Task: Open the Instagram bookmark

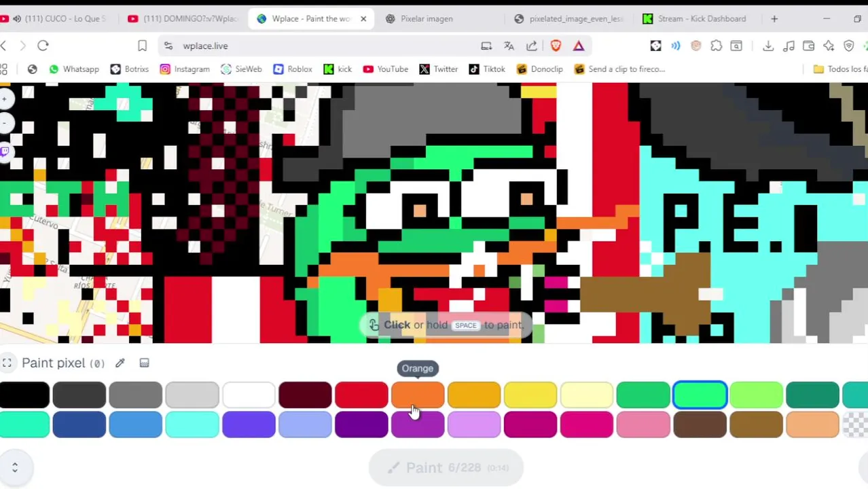Action: point(185,69)
